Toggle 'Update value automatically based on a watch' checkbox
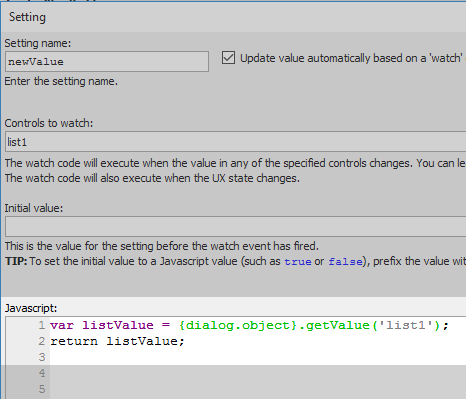This screenshot has width=466, height=399. (228, 58)
